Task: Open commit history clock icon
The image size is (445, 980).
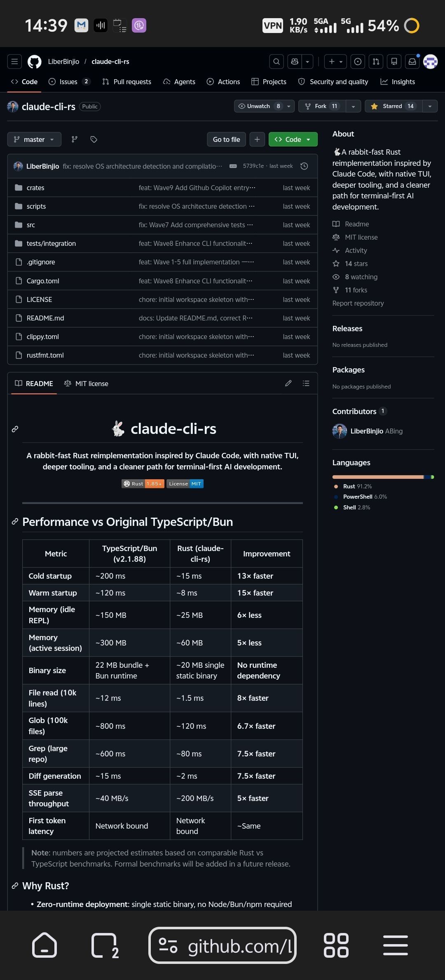Action: coord(304,166)
